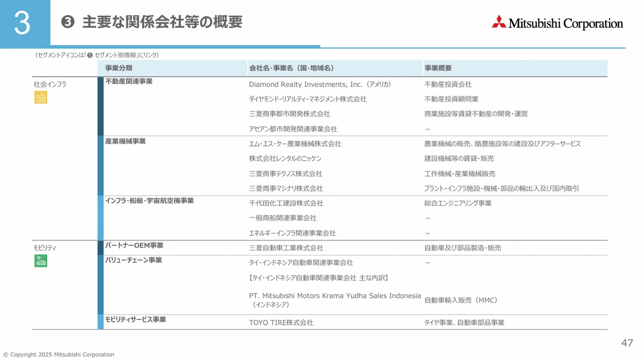Select the モビリティサービス事業 category
Viewport: 644px width, 358px height.
(135, 319)
